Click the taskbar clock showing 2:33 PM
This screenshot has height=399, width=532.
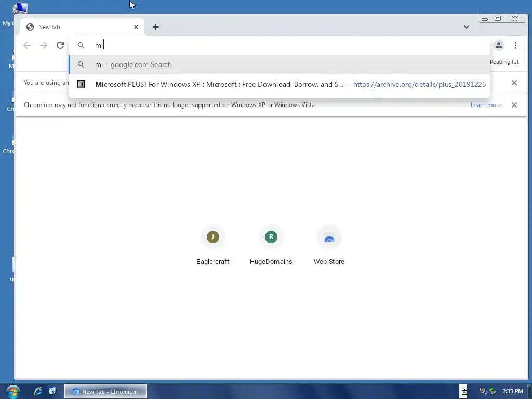tap(512, 391)
